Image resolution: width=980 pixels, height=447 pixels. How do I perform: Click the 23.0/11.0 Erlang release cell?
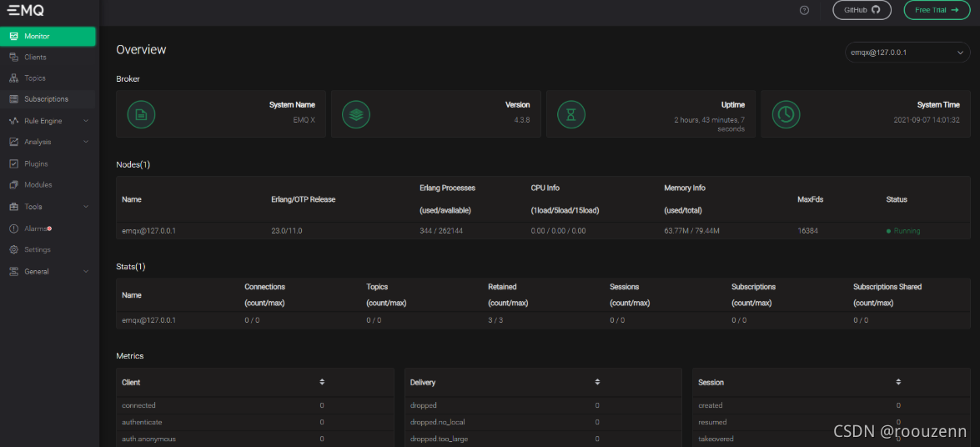pyautogui.click(x=287, y=231)
